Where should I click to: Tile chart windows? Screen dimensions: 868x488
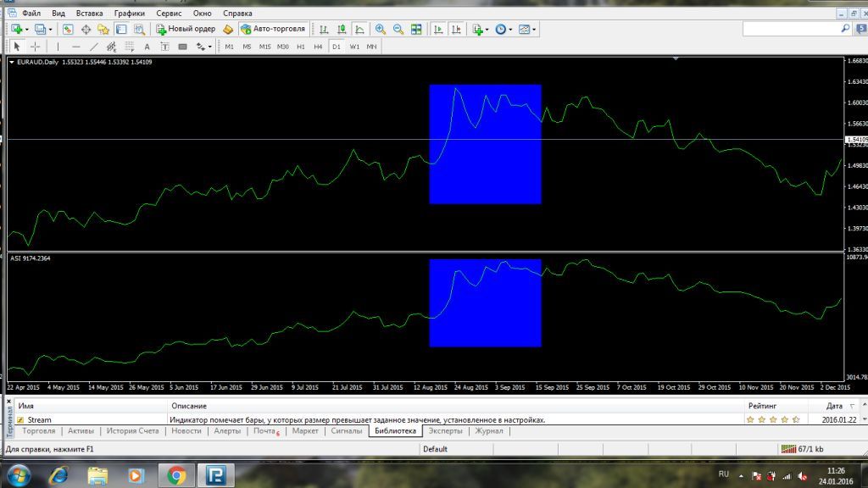[x=416, y=30]
